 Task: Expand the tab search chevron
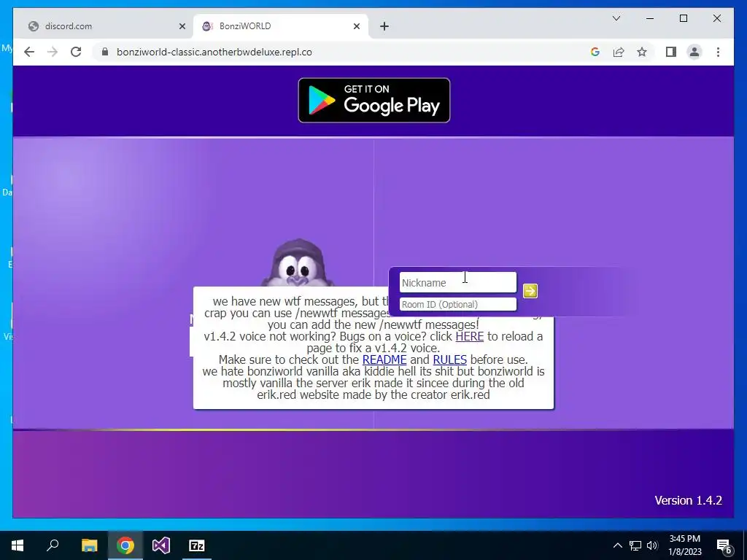click(x=616, y=18)
